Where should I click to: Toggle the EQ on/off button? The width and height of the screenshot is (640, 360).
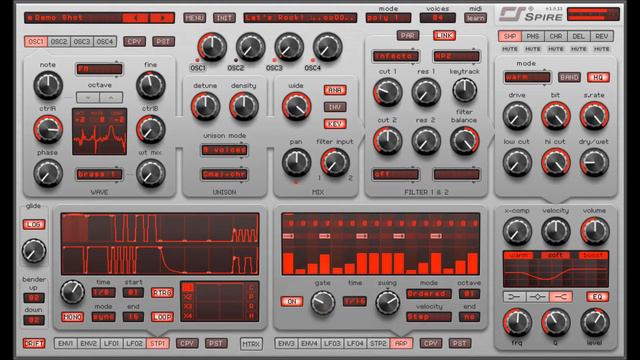pos(597,297)
